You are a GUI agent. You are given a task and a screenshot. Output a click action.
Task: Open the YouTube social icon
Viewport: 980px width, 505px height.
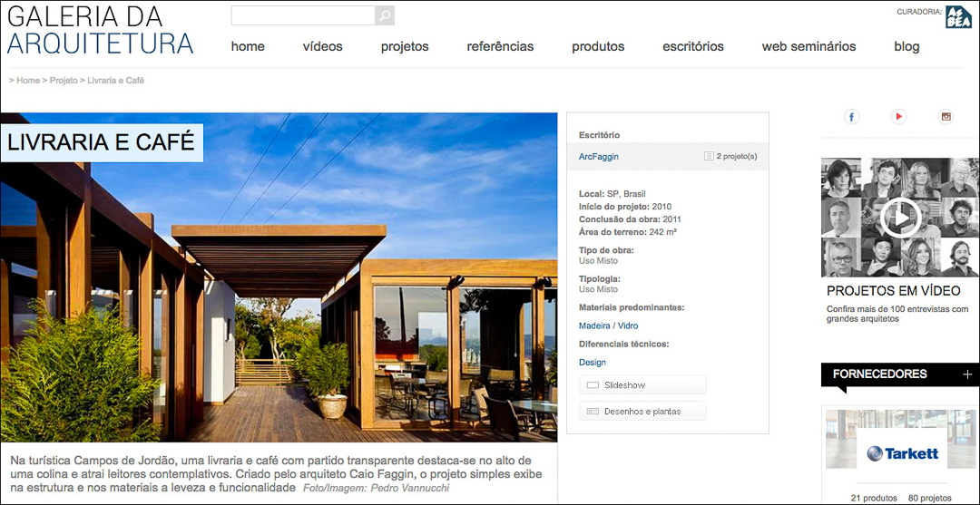tap(898, 117)
